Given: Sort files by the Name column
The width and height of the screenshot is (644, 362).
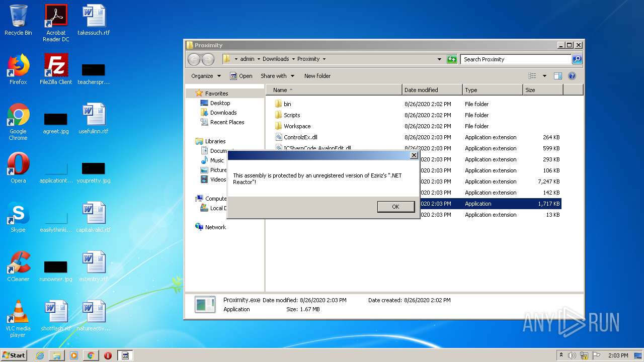Looking at the screenshot, I should [334, 90].
